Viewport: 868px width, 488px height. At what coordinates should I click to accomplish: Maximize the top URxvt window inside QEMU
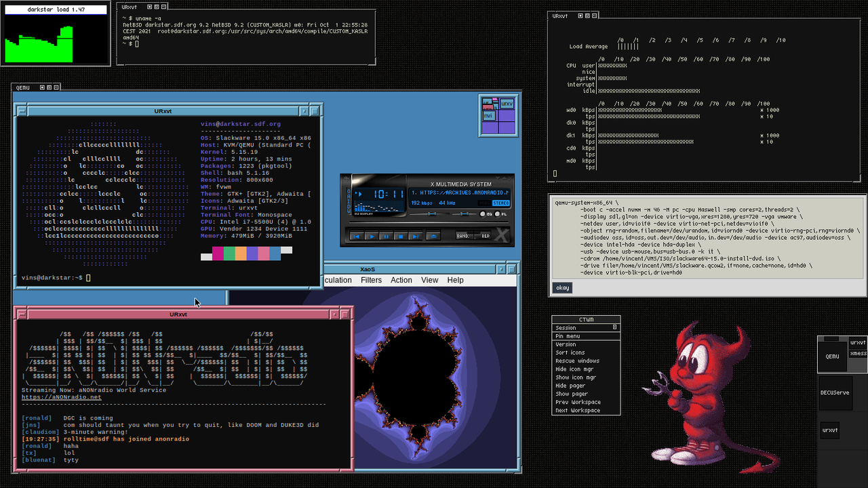pyautogui.click(x=315, y=110)
